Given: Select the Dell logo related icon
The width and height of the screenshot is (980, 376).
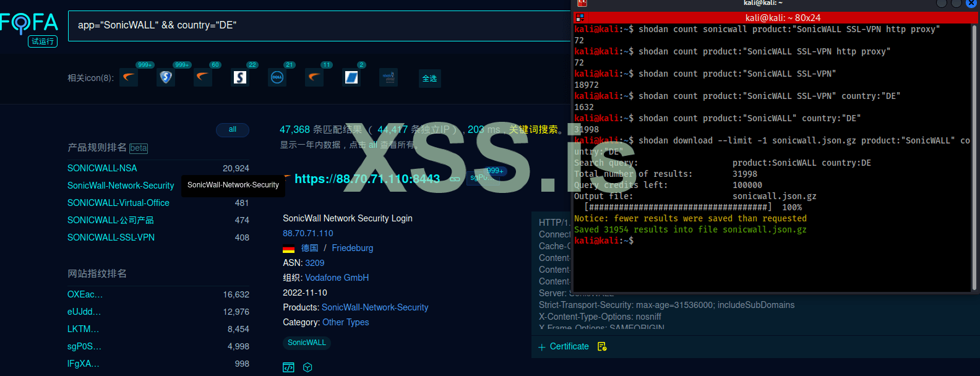Looking at the screenshot, I should click(x=277, y=77).
